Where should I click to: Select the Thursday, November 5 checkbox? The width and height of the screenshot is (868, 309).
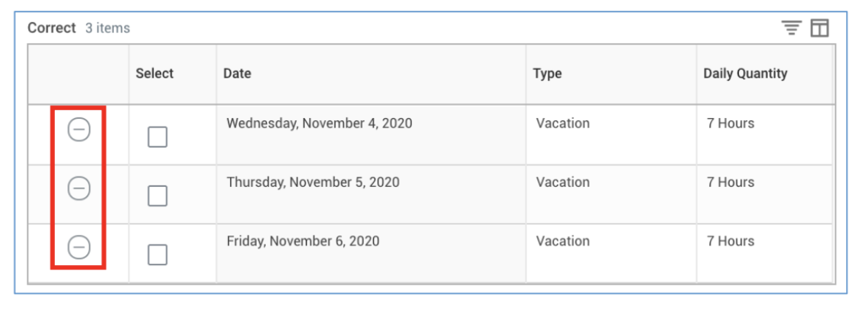pos(157,196)
